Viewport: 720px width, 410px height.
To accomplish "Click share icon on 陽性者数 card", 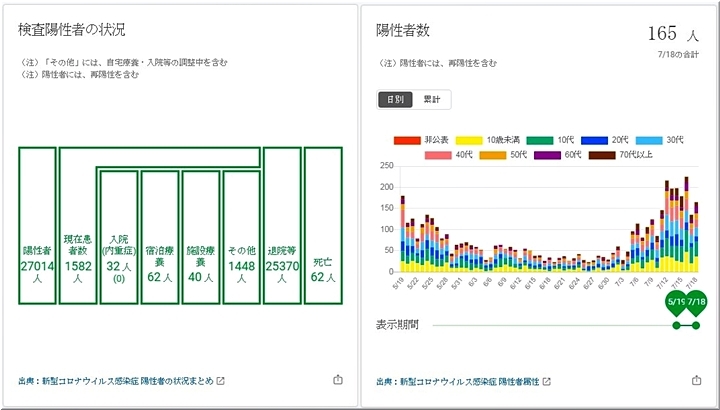I will click(x=696, y=380).
